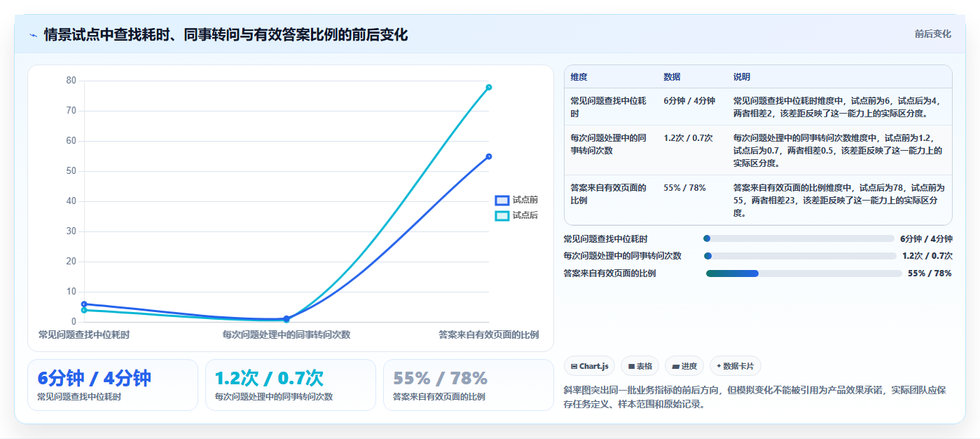
Task: Open the 6分钟 / 4分钟 data card
Action: (113, 385)
